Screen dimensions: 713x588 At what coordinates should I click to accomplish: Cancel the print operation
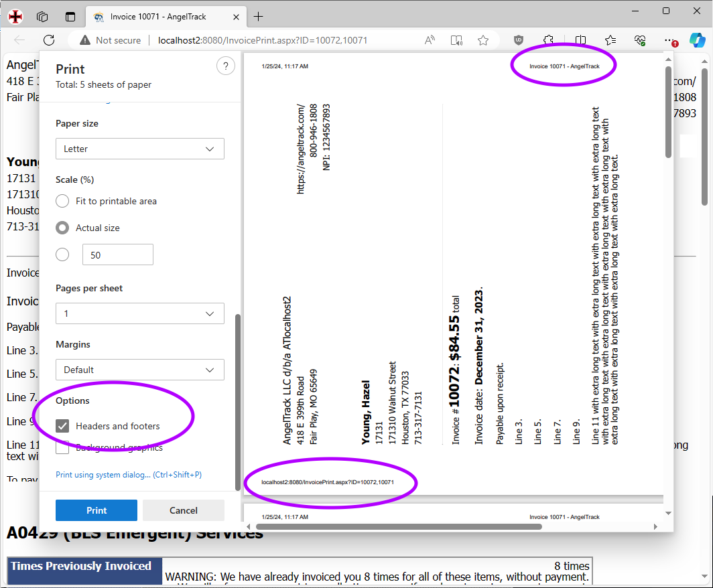[183, 510]
